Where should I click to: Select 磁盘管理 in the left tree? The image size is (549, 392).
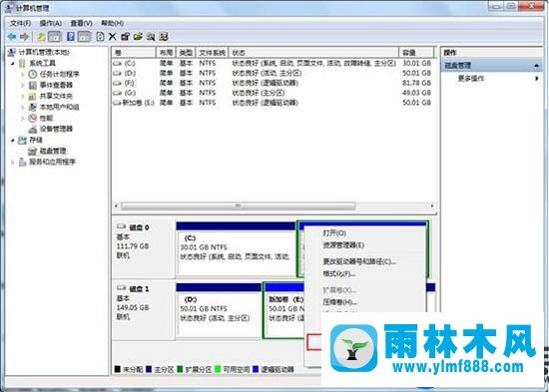point(53,151)
